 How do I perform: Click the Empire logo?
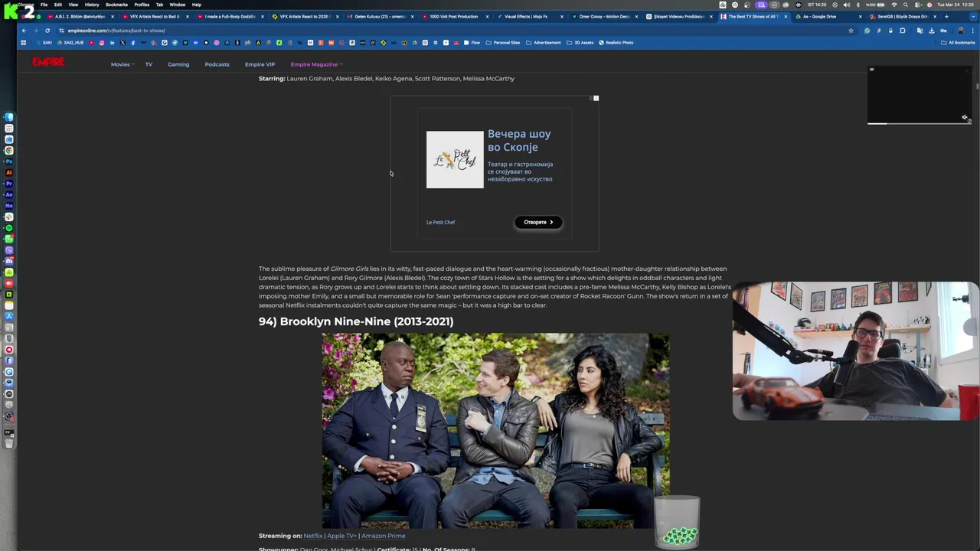pyautogui.click(x=48, y=62)
